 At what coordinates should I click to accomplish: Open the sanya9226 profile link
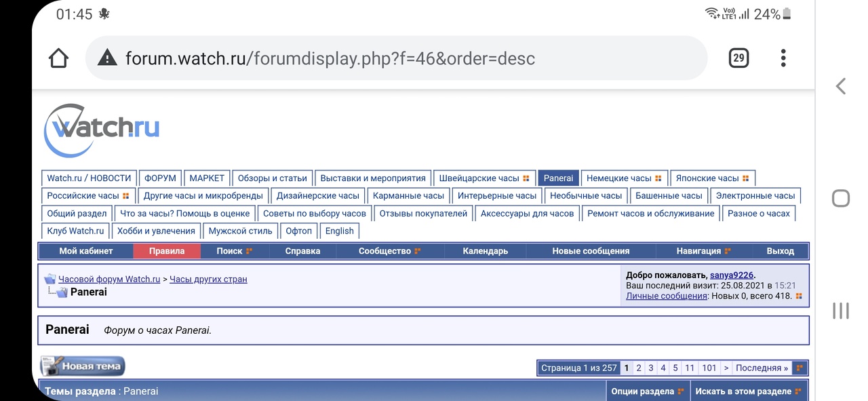[731, 275]
